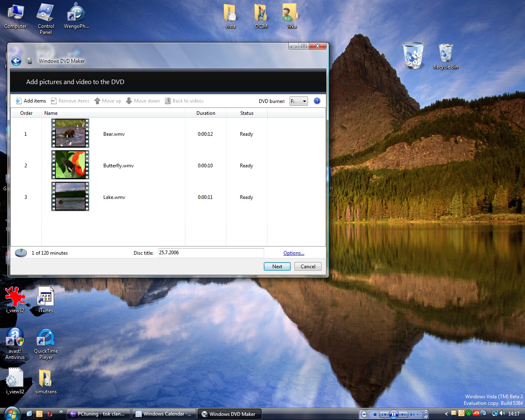
Task: Go back with the blue back arrow
Action: [x=16, y=61]
